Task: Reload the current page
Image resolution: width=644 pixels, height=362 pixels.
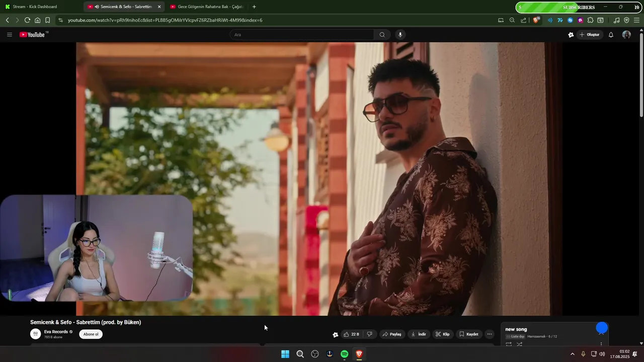Action: click(x=27, y=20)
